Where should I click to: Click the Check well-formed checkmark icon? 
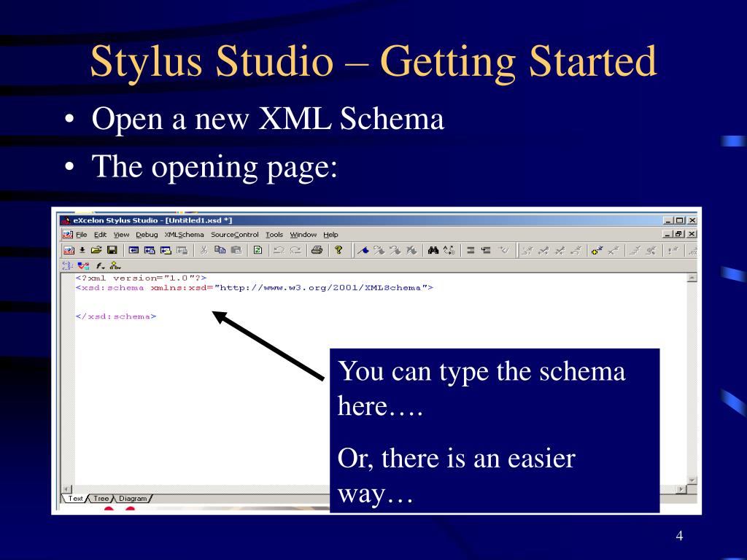[503, 250]
